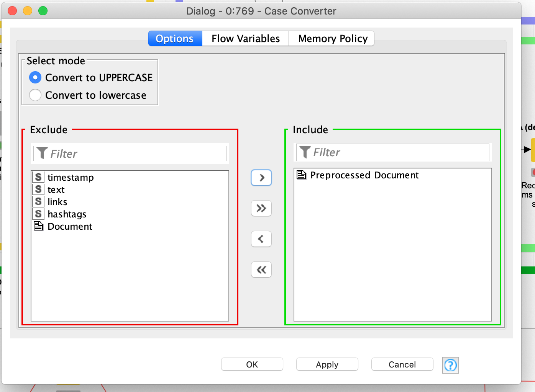The height and width of the screenshot is (392, 535).
Task: Select Convert to UPPERCASE mode
Action: 35,78
